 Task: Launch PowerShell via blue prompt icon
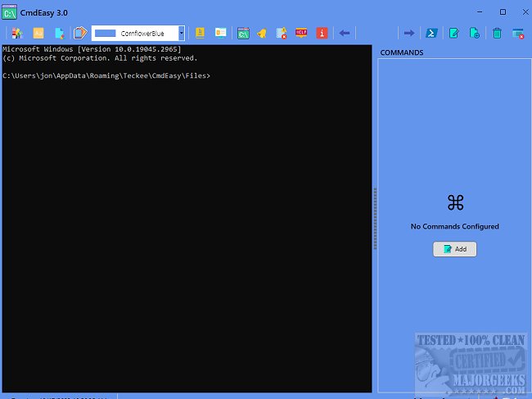click(431, 34)
